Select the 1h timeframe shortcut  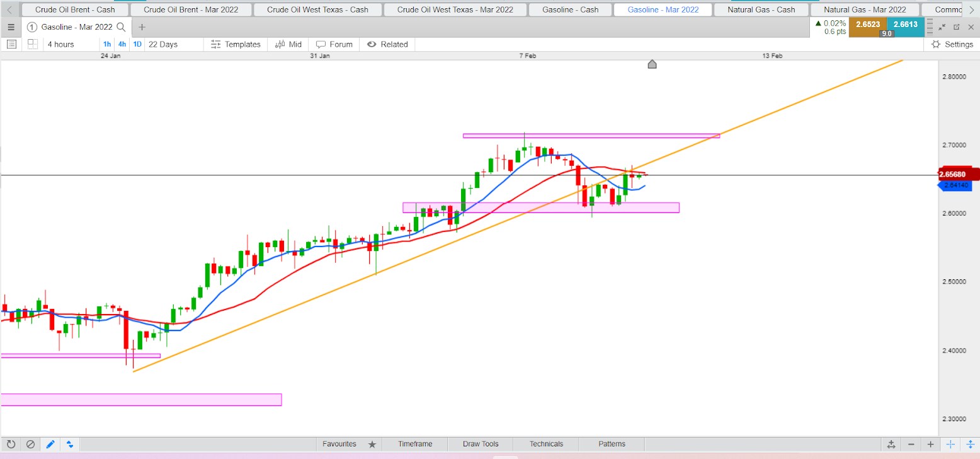coord(107,44)
